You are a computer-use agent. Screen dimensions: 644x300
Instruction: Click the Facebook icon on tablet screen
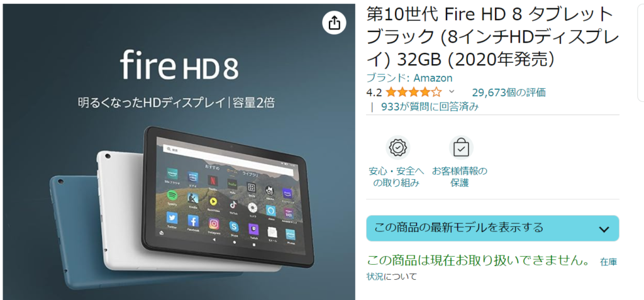(x=193, y=221)
